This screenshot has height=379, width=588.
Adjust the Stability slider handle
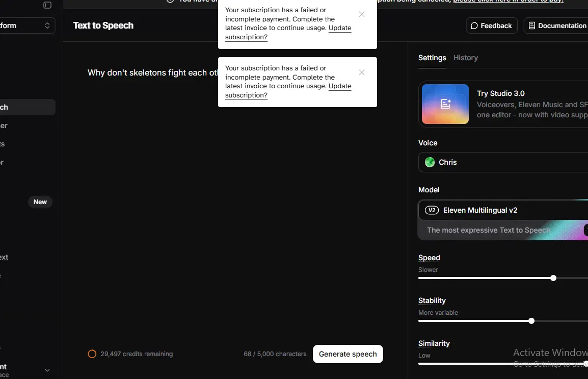531,321
